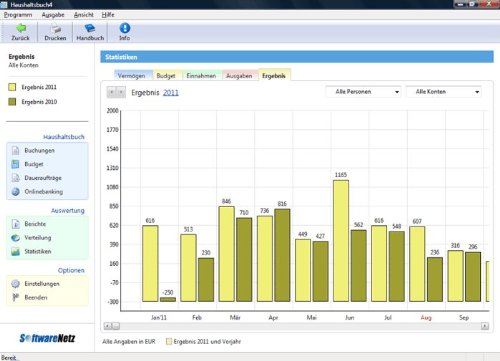Click the chart scrollbar left arrow

108,326
